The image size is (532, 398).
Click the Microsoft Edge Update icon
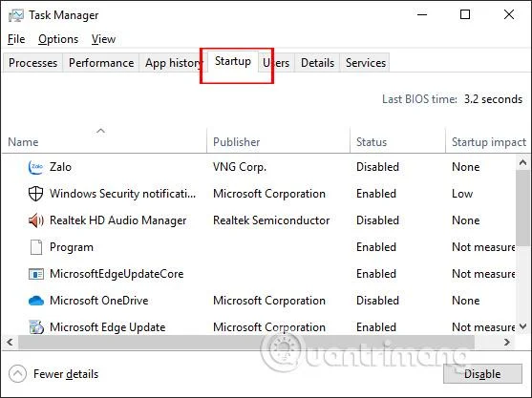click(36, 327)
